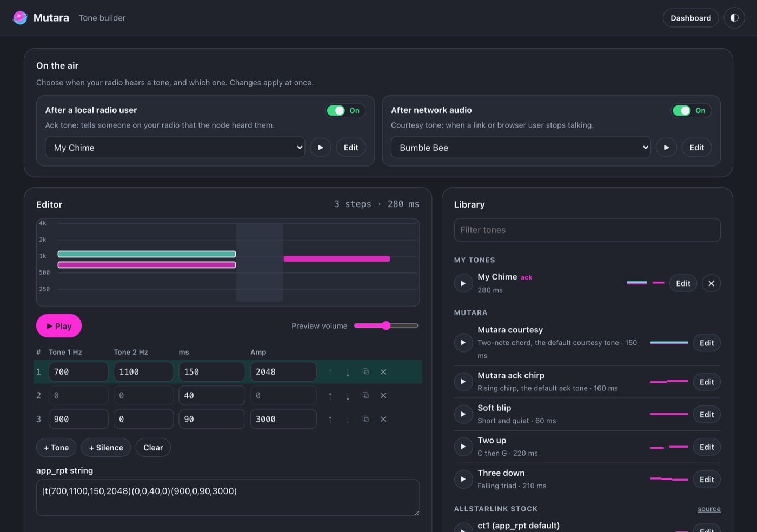Click step 3 Amp field showing 3000
Viewport: 757px width, 532px height.
point(283,420)
